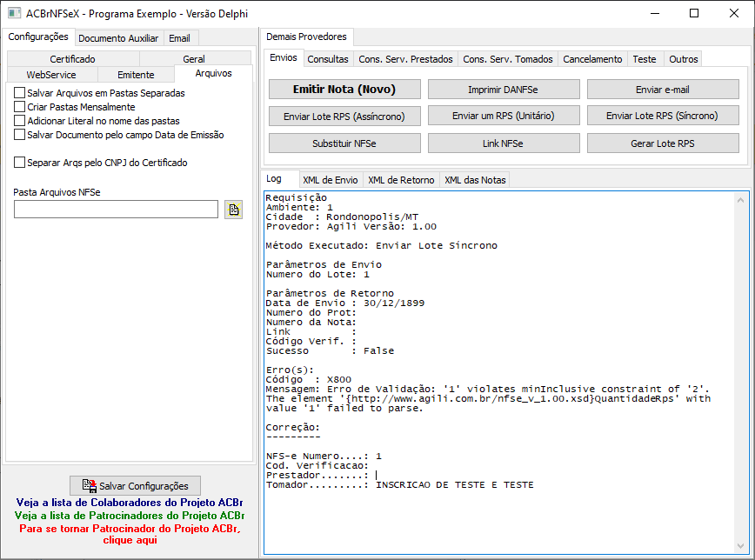The width and height of the screenshot is (755, 560).
Task: Maximize the ACBrNFSeX window
Action: pos(694,13)
